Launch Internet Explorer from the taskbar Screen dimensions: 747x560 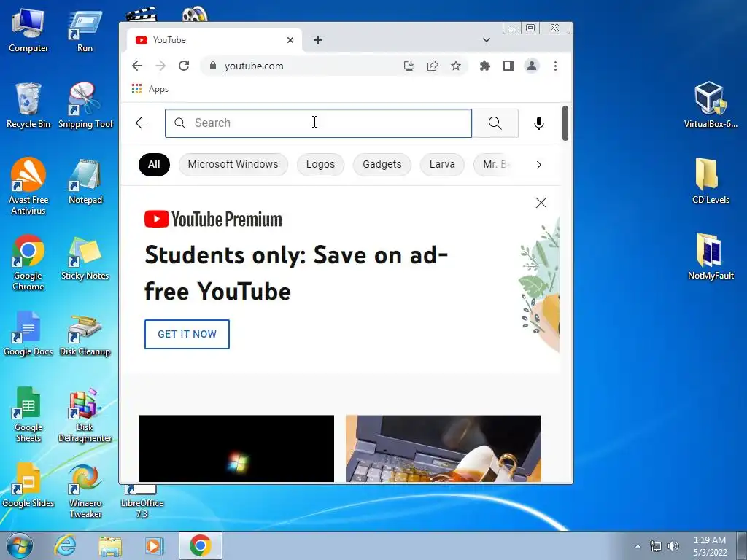pos(65,545)
